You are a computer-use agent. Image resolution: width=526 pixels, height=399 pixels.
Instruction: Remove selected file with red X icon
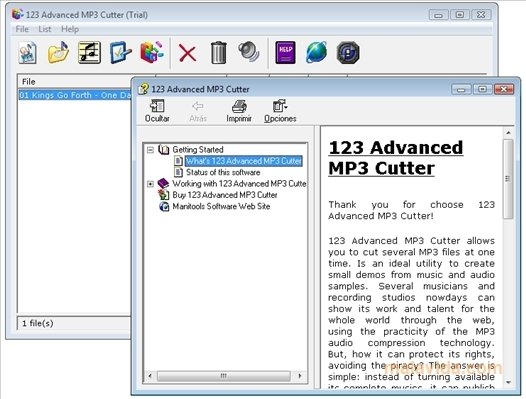188,53
